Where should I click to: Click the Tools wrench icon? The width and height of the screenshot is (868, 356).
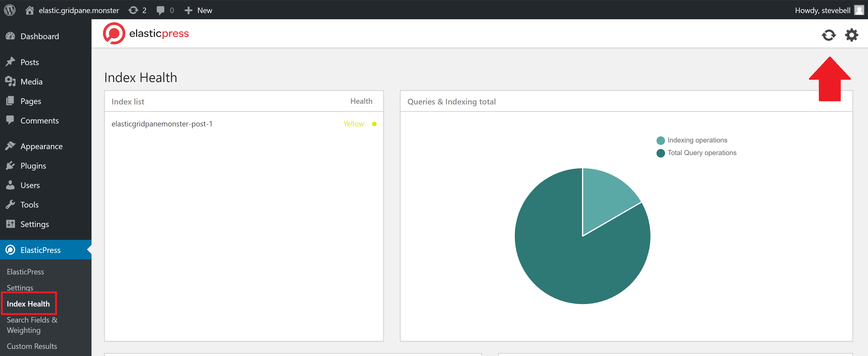click(x=11, y=204)
